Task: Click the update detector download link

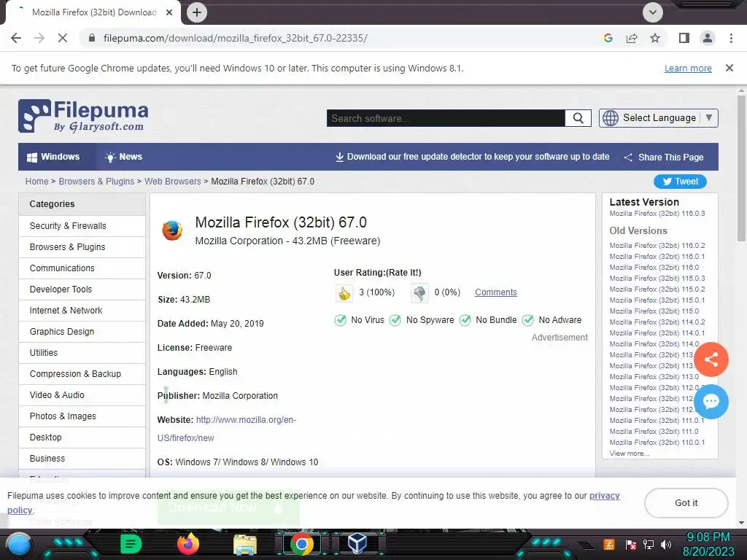Action: tap(472, 157)
